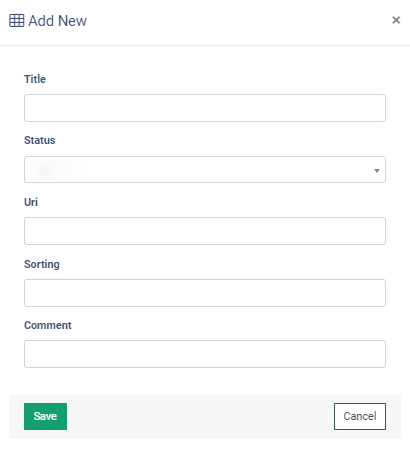Focus the Title text field

[x=205, y=108]
